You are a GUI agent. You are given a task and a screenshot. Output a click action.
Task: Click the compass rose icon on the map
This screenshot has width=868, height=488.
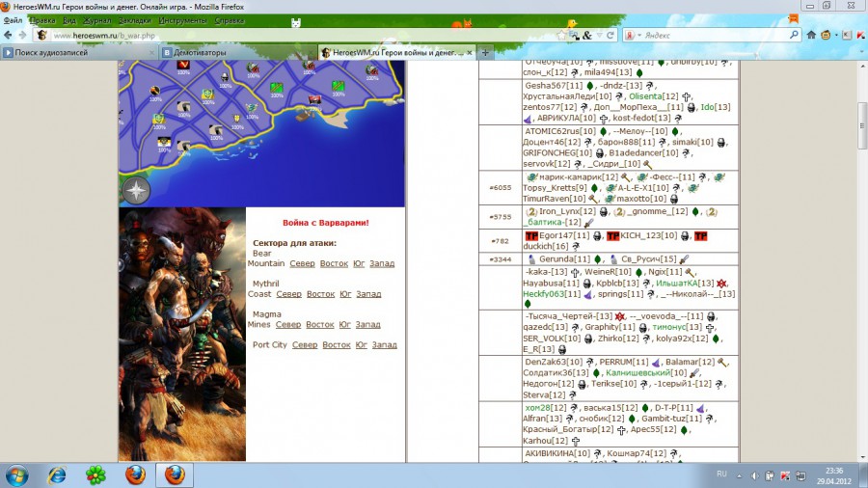pyautogui.click(x=136, y=191)
